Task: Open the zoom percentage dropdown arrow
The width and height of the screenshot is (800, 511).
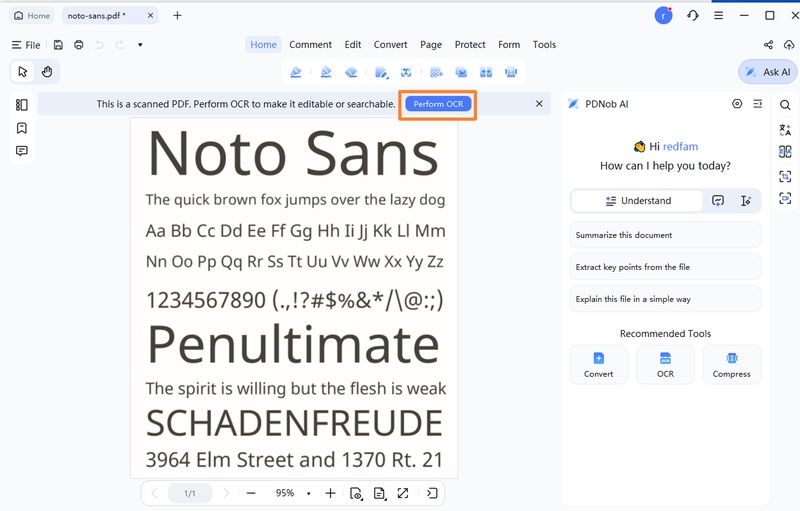Action: (x=308, y=494)
